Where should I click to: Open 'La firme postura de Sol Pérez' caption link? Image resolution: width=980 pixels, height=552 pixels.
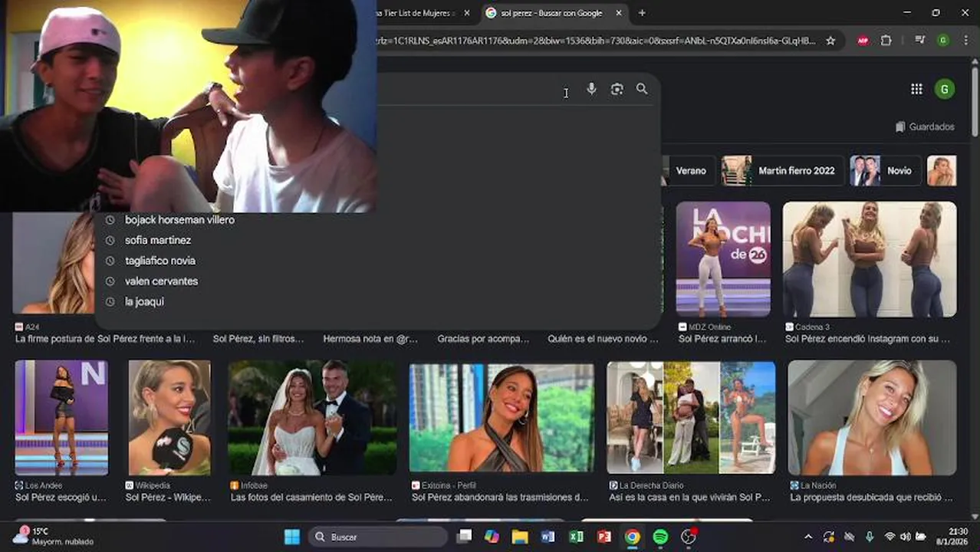point(105,339)
